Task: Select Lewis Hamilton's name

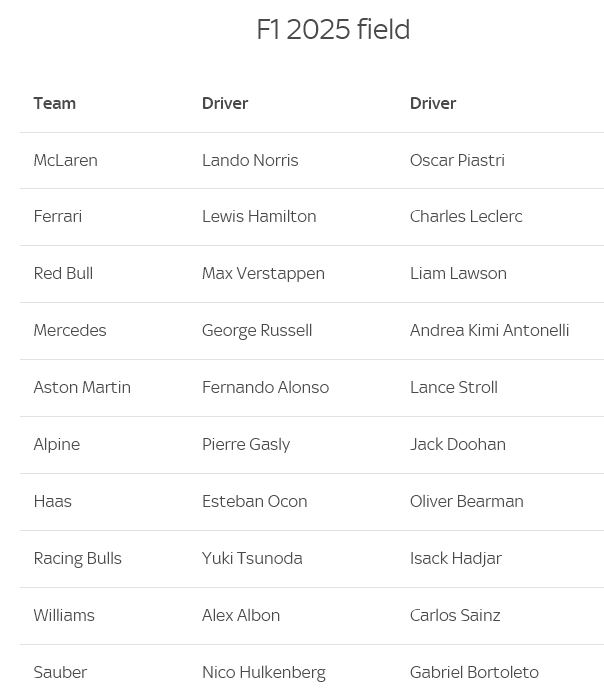Action: [259, 216]
